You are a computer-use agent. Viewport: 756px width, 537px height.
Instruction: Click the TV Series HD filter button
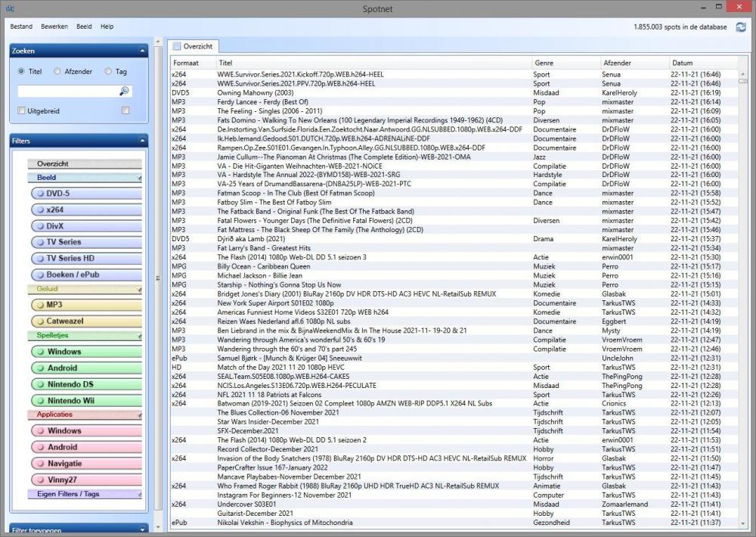[x=85, y=258]
